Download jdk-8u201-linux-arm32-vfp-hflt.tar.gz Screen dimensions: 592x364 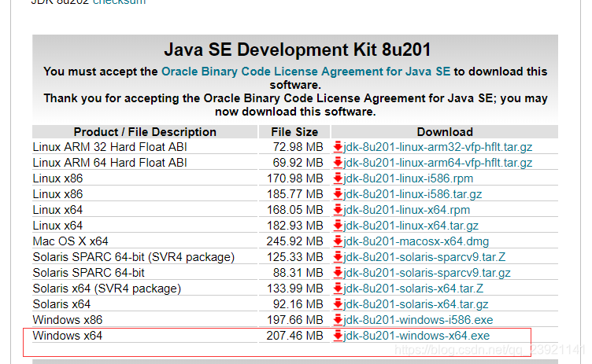coord(438,147)
